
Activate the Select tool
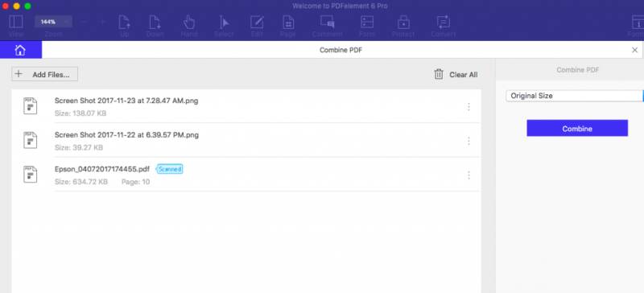[x=224, y=22]
